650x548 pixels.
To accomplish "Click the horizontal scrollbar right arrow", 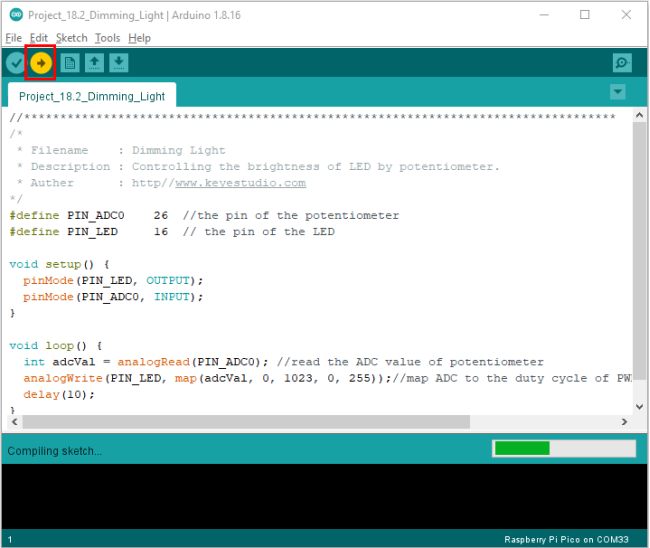I will click(x=624, y=422).
